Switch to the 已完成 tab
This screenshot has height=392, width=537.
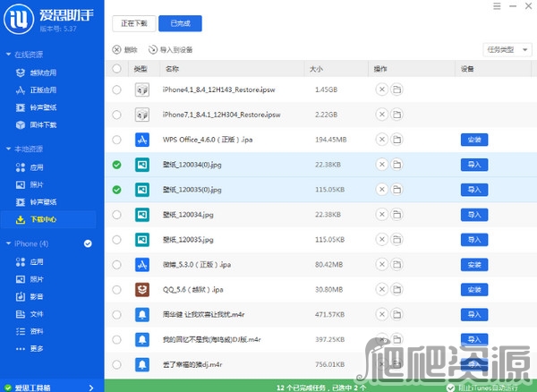pos(180,23)
